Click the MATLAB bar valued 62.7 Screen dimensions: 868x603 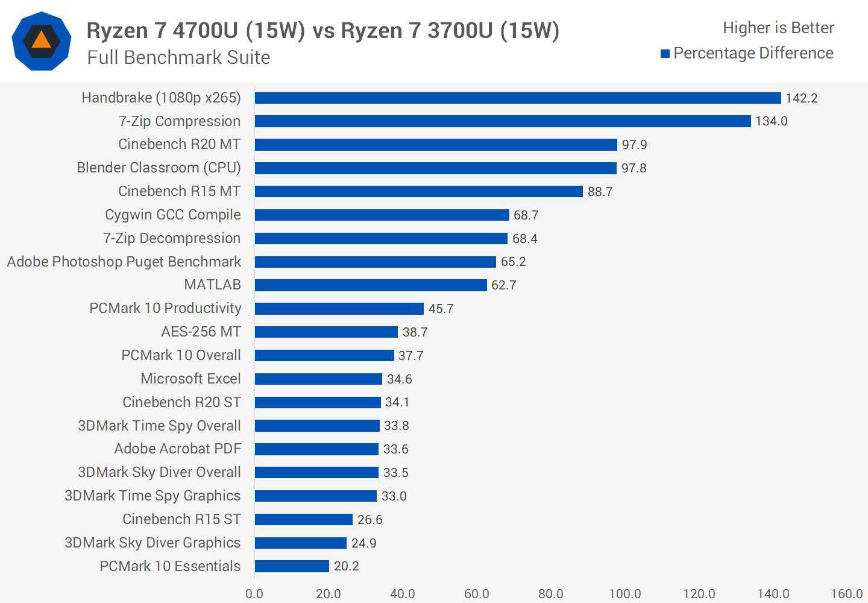click(x=371, y=285)
